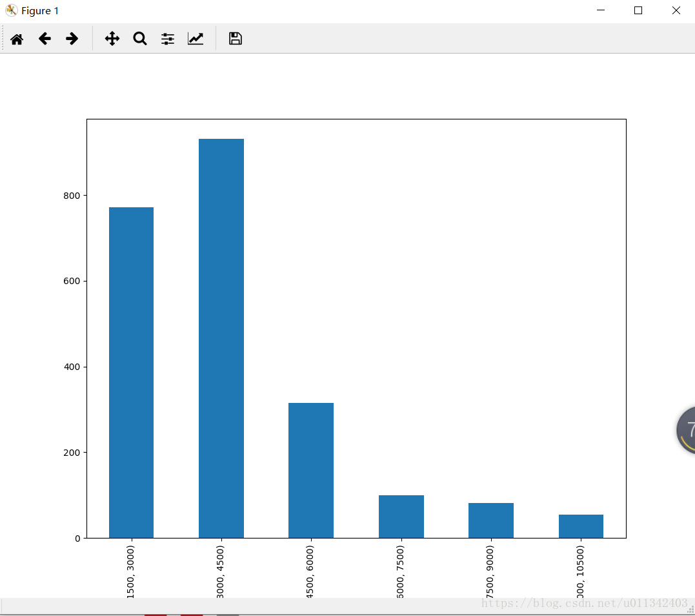Click the round floating widget at right edge

click(x=686, y=430)
